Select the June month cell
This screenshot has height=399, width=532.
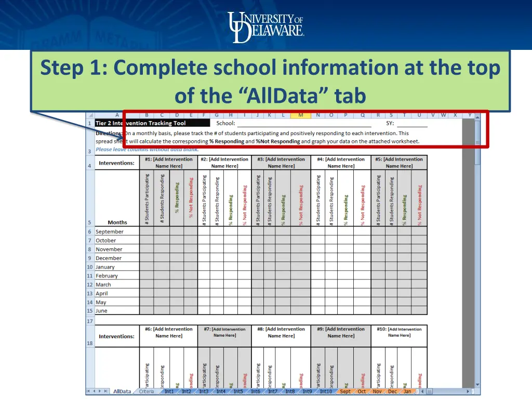(117, 311)
